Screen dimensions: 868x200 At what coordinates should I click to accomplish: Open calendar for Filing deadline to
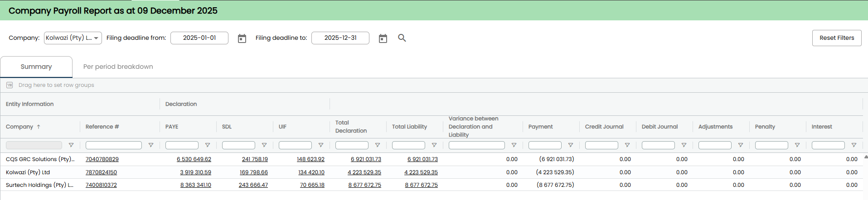tap(383, 38)
